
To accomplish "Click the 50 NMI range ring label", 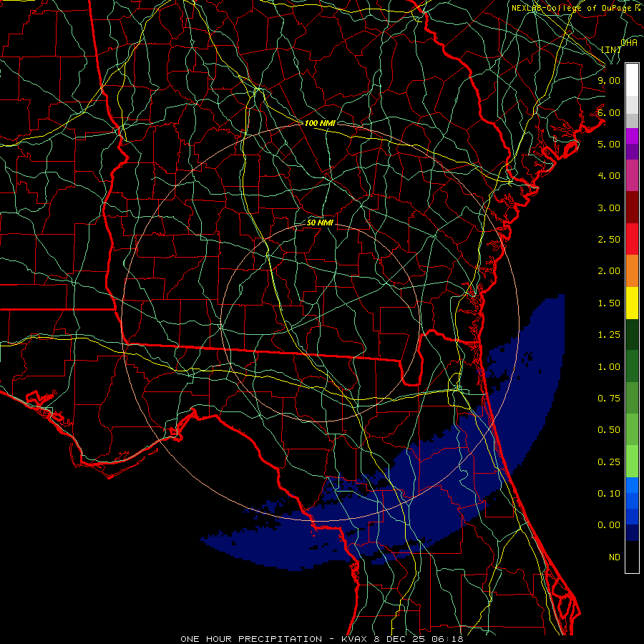I will (320, 223).
